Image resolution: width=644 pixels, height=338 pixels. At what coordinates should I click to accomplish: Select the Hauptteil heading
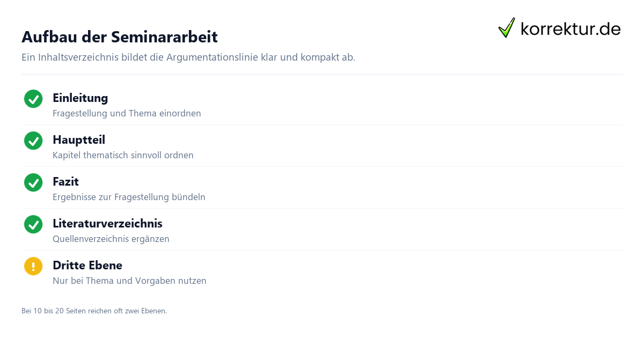(x=79, y=140)
